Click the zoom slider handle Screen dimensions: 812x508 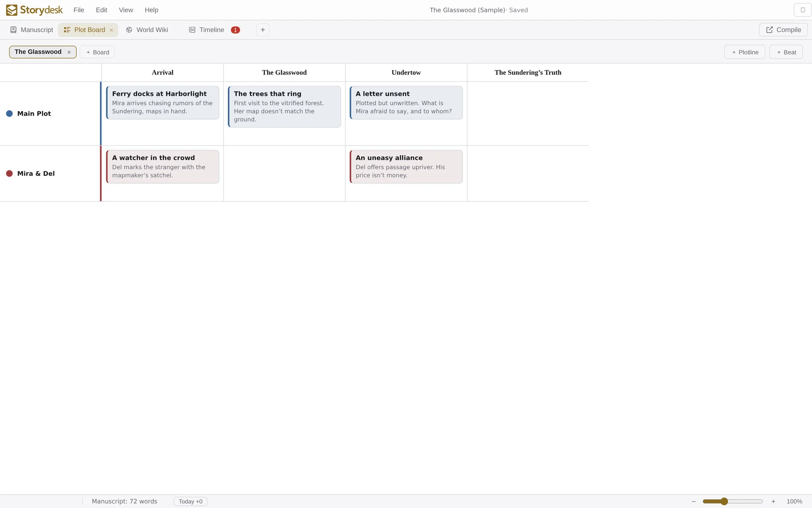(x=724, y=501)
